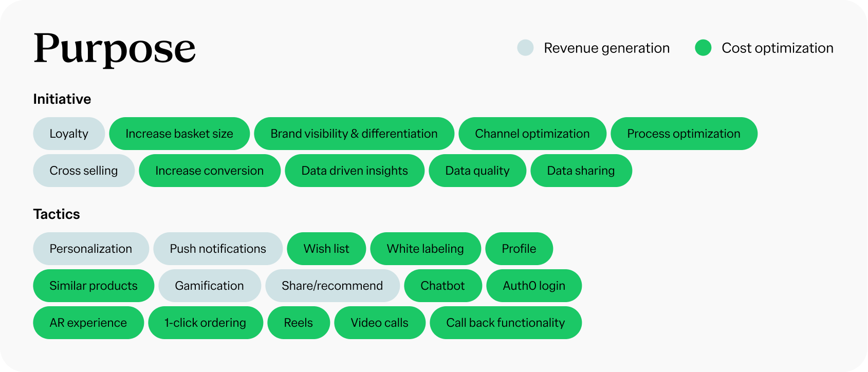Click the green Cost optimization legend dot
The height and width of the screenshot is (372, 868).
coord(703,48)
